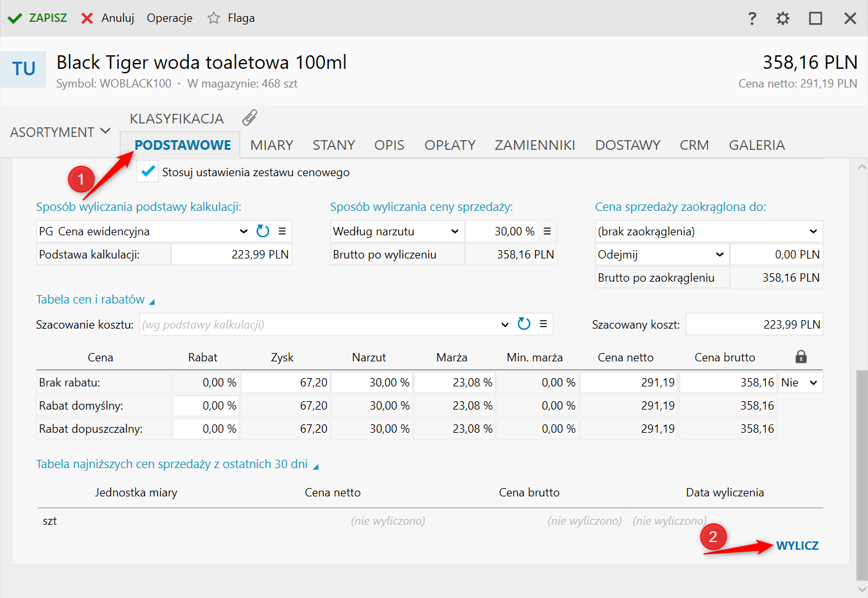
Task: Open the Odejmij dropdown
Action: tap(720, 255)
